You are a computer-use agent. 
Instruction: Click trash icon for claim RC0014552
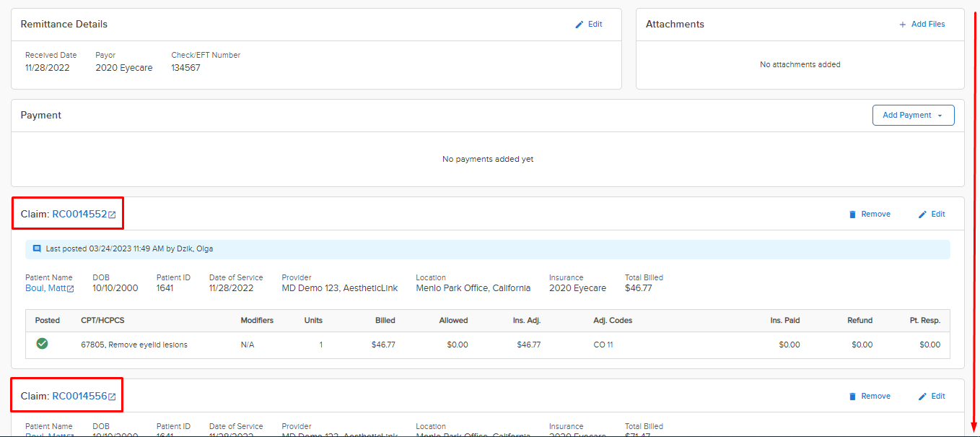[x=852, y=215]
